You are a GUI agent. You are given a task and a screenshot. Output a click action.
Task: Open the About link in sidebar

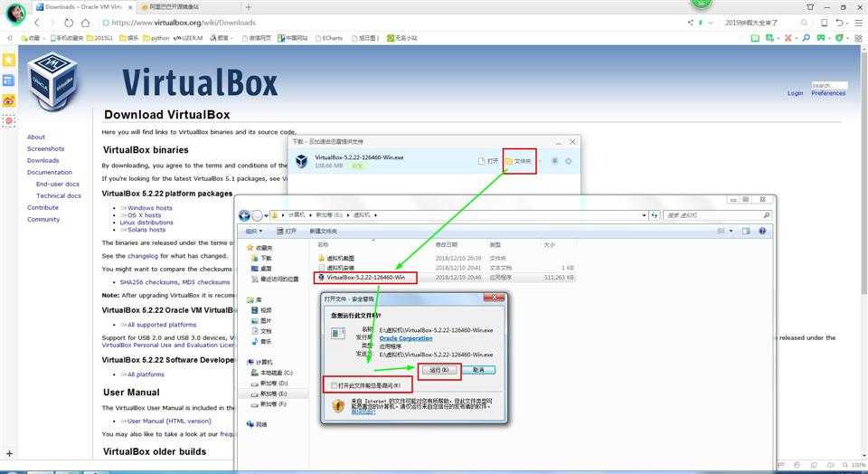pyautogui.click(x=36, y=137)
